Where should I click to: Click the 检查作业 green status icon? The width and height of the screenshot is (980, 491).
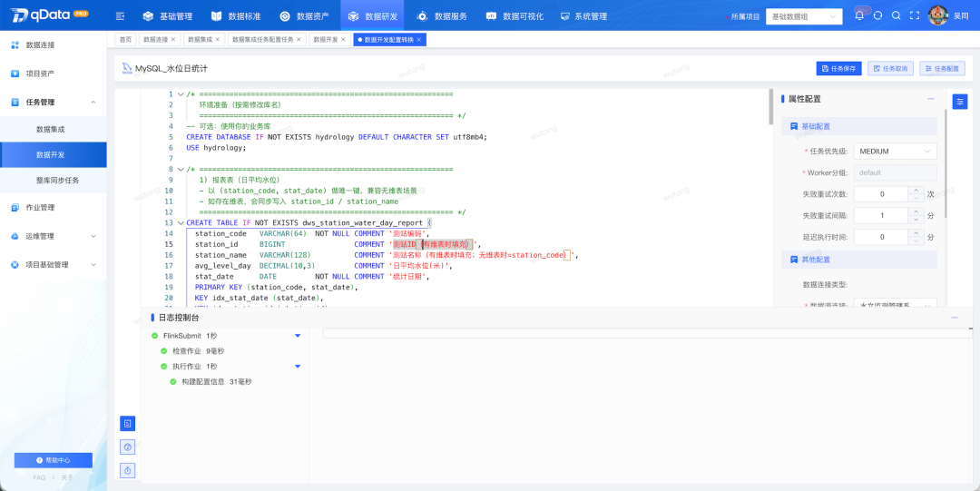click(x=163, y=351)
